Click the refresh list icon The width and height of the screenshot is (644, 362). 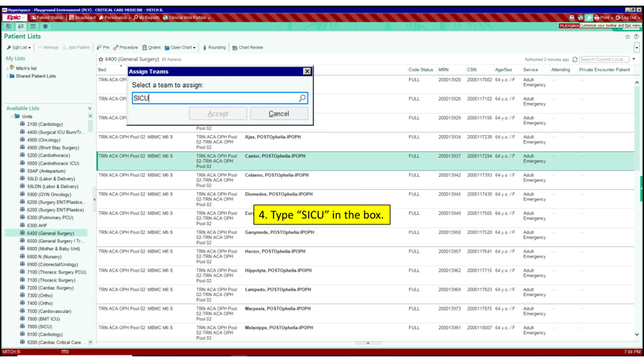[x=575, y=60]
